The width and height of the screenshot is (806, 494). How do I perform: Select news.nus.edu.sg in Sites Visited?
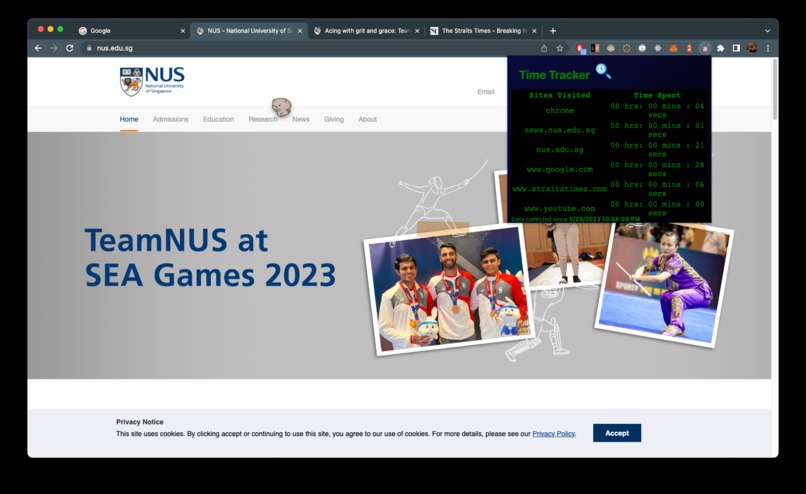point(560,130)
